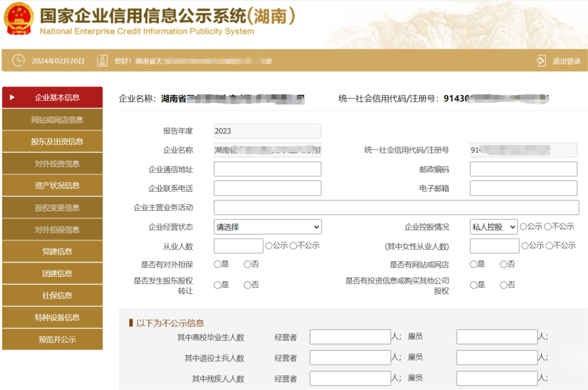The width and height of the screenshot is (588, 390).
Task: Open the 对外投资信息 sidebar tab
Action: (52, 163)
